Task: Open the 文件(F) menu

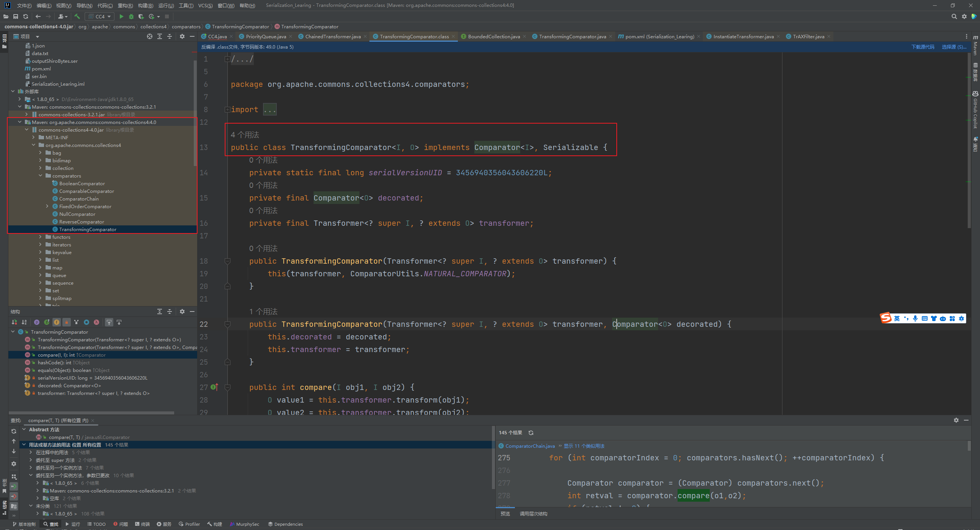Action: [24, 5]
